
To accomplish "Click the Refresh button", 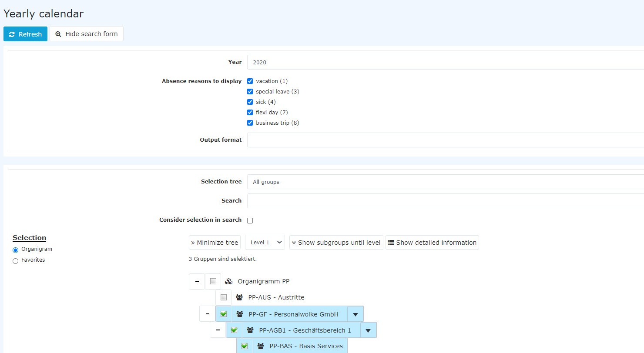I will 25,34.
